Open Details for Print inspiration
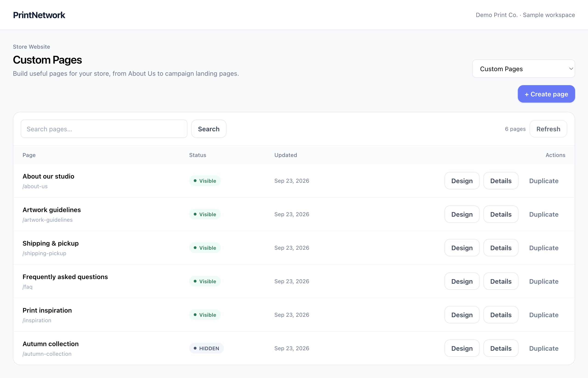This screenshot has width=588, height=378. tap(501, 315)
